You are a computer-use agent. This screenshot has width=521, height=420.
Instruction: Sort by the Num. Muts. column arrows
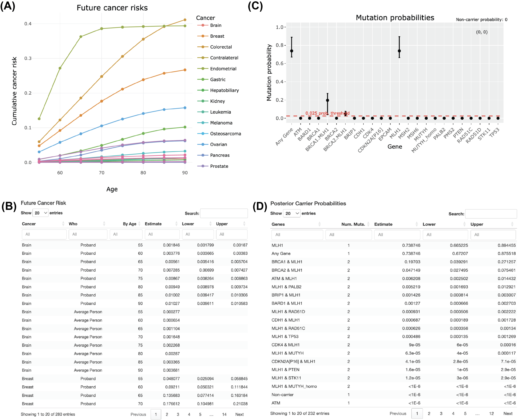(x=368, y=224)
